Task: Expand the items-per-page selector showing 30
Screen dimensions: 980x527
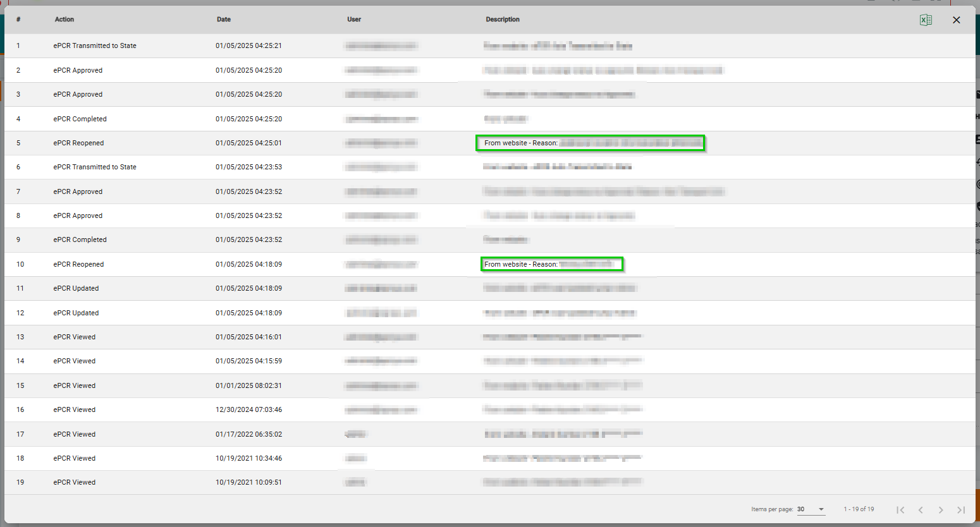Action: 811,509
